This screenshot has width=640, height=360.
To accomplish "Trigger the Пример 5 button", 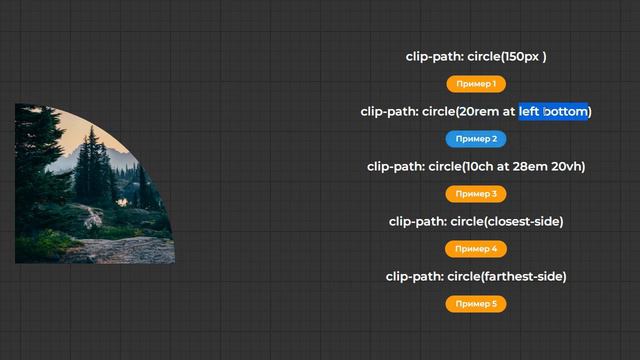I will pyautogui.click(x=476, y=304).
